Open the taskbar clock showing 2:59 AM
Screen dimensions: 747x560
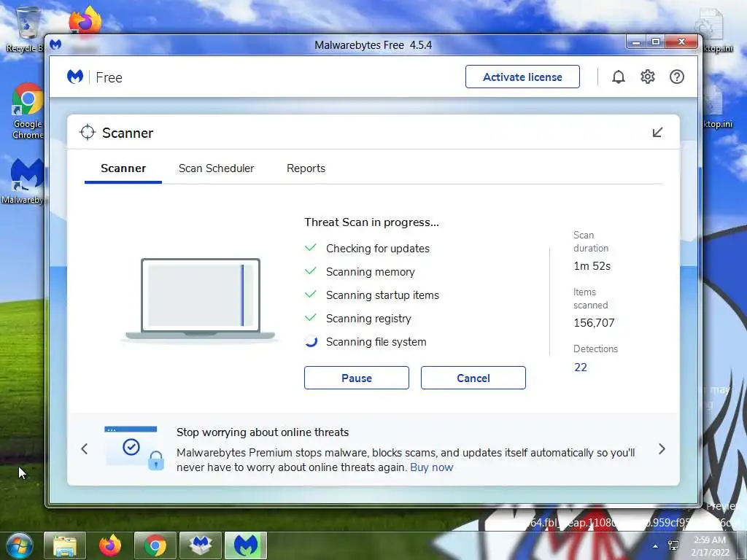point(710,546)
